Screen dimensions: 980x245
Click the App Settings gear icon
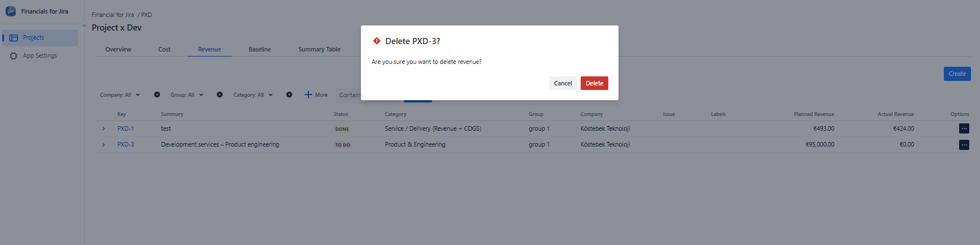[x=14, y=56]
